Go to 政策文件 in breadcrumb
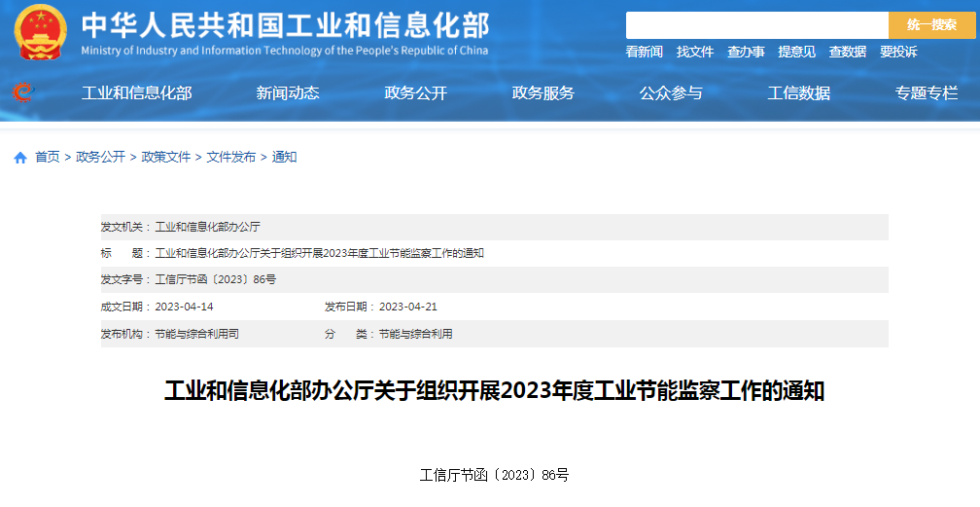This screenshot has height=507, width=980. click(x=165, y=157)
